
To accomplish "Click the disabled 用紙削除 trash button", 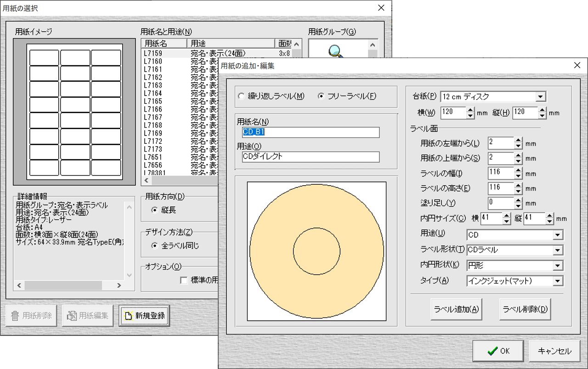I will (x=31, y=316).
